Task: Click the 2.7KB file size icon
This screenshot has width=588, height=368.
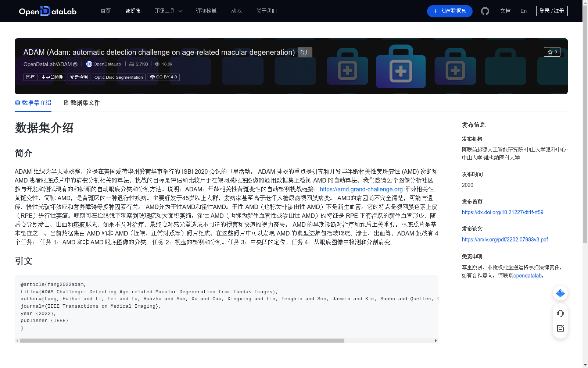Action: [x=132, y=64]
